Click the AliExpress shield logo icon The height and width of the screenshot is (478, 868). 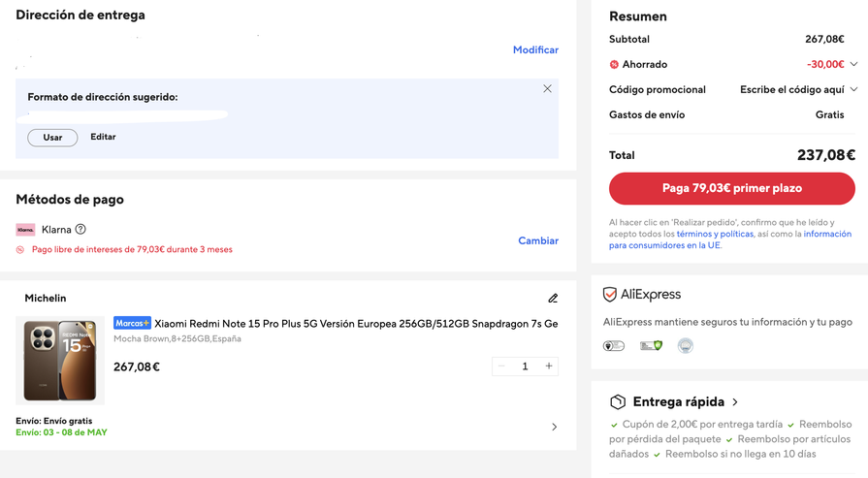tap(609, 295)
